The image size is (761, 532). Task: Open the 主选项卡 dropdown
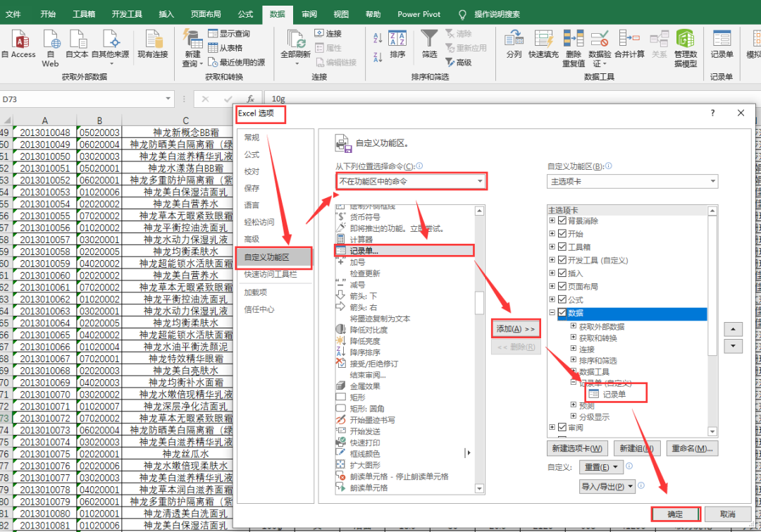[x=632, y=181]
